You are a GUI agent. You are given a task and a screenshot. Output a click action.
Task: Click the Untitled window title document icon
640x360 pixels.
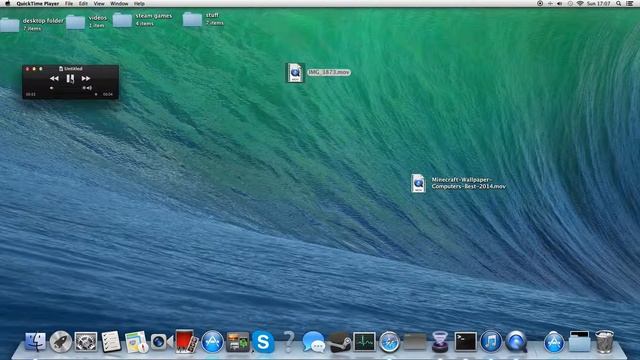(61, 69)
